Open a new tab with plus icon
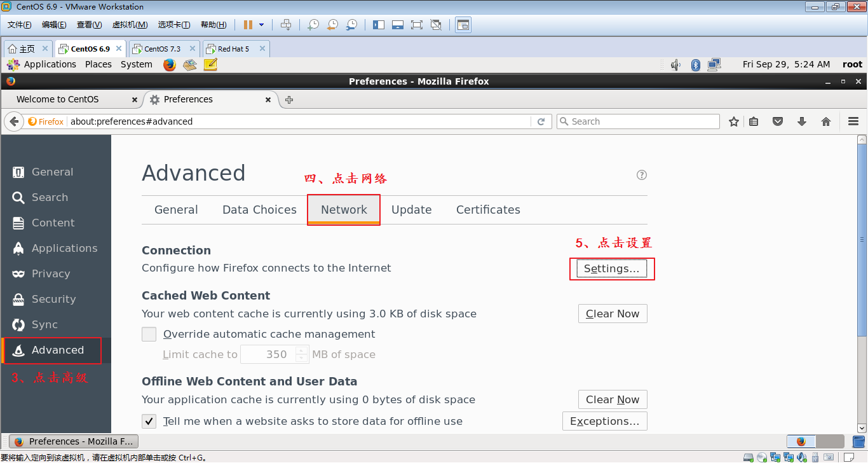Image resolution: width=868 pixels, height=463 pixels. click(x=289, y=100)
